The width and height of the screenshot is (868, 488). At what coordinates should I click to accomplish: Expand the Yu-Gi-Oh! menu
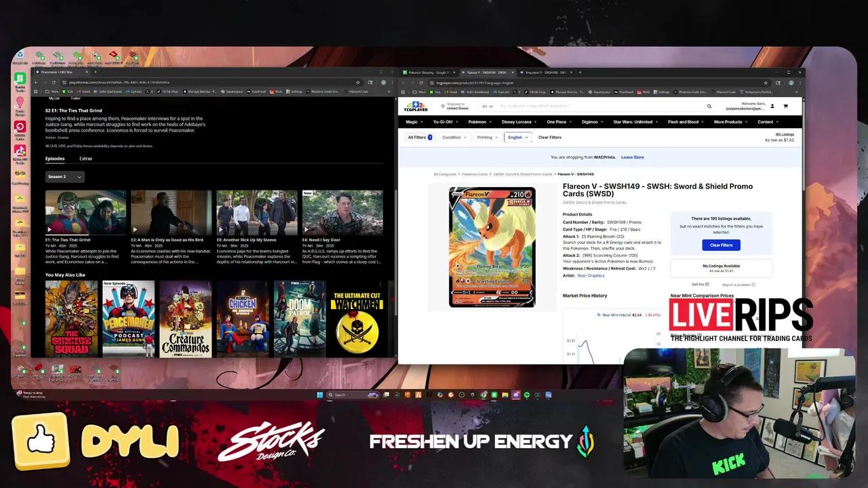coord(445,122)
